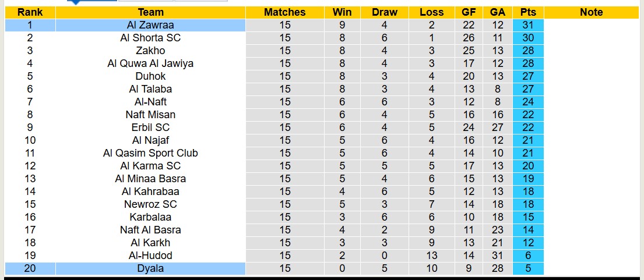This screenshot has height=280, width=644.
Task: Select the Zakho team name
Action: pyautogui.click(x=150, y=51)
